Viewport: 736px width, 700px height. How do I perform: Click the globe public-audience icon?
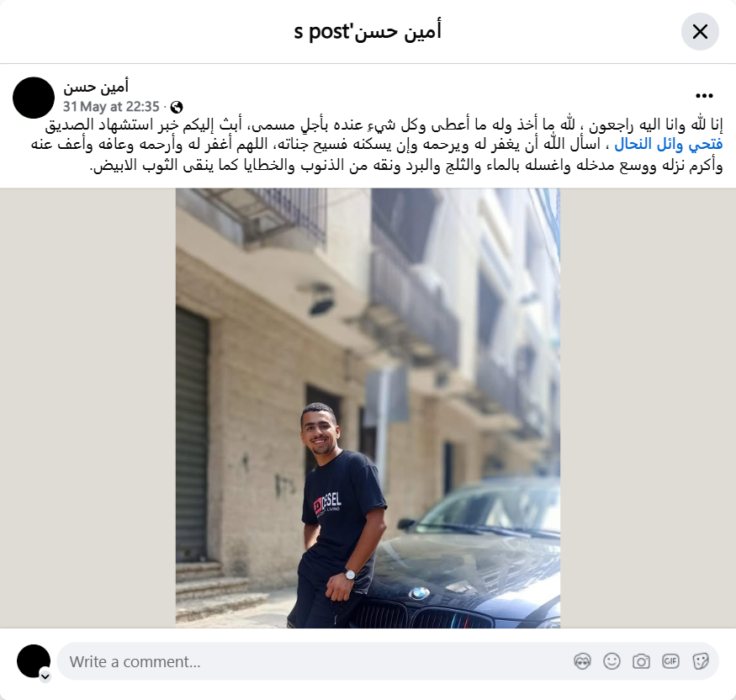177,107
